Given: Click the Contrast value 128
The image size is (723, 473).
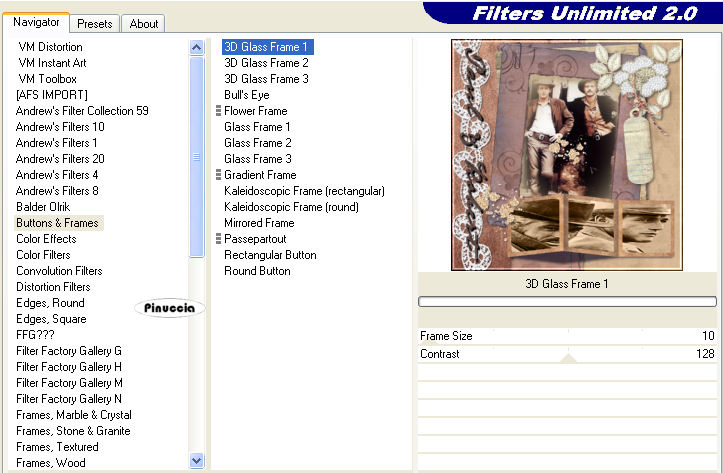Looking at the screenshot, I should pyautogui.click(x=705, y=354).
